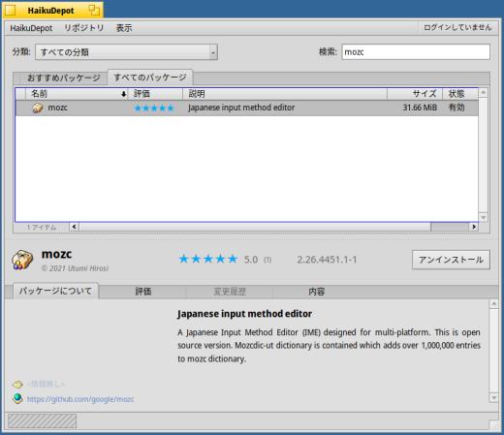Expand the すべての分類 category dropdown
Image resolution: width=504 pixels, height=435 pixels.
click(x=126, y=52)
